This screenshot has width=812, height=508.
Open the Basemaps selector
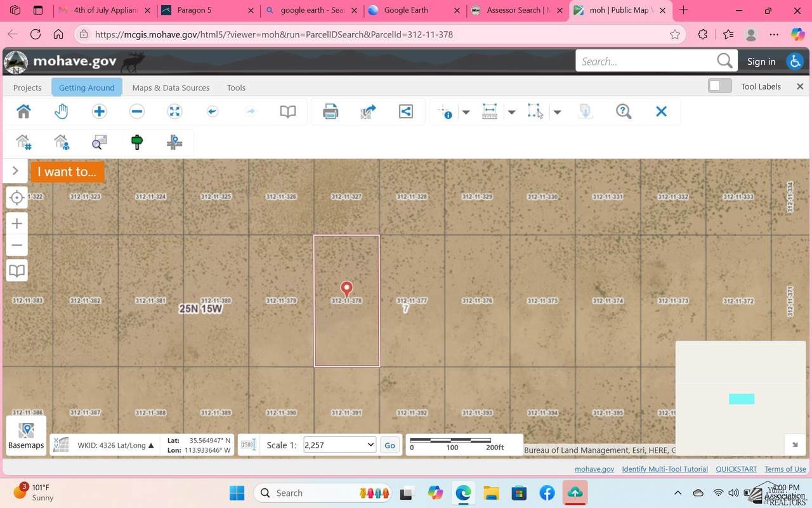26,436
